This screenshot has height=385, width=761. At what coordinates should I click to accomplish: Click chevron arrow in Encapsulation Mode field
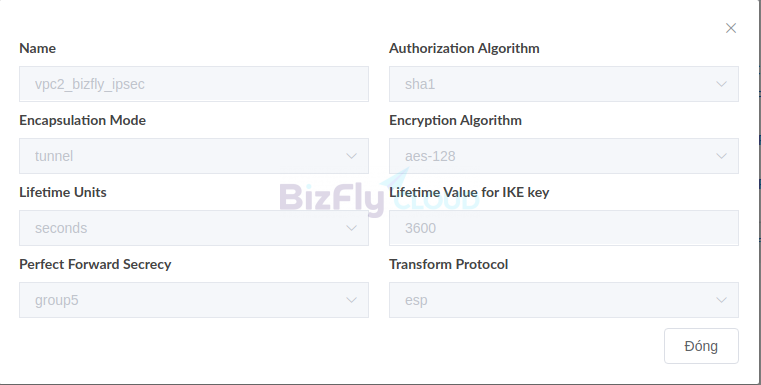click(351, 156)
